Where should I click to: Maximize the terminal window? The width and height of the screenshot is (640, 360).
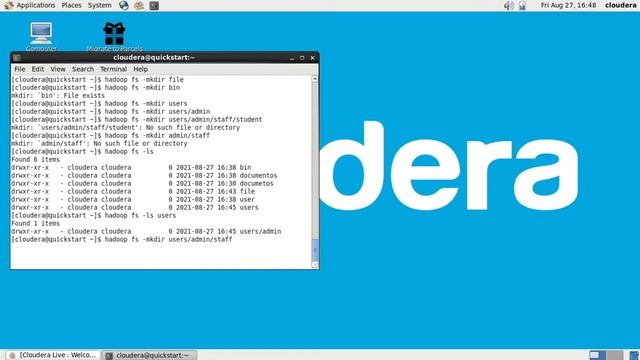pyautogui.click(x=302, y=58)
